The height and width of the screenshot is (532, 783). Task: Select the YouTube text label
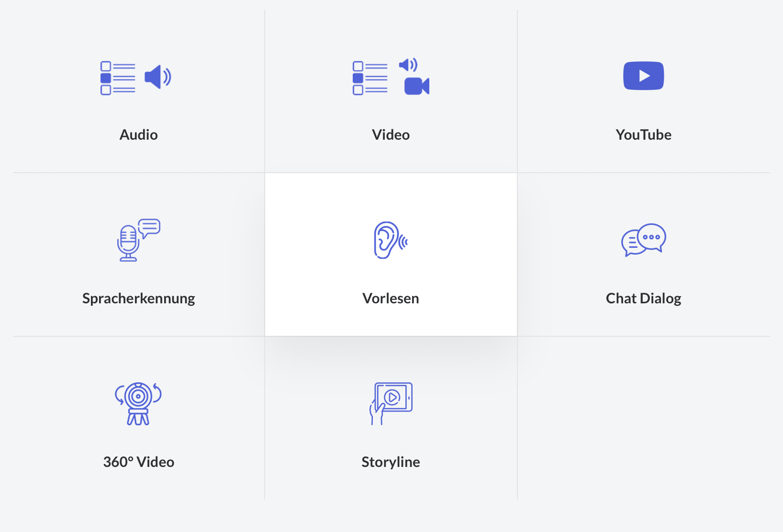(x=643, y=135)
